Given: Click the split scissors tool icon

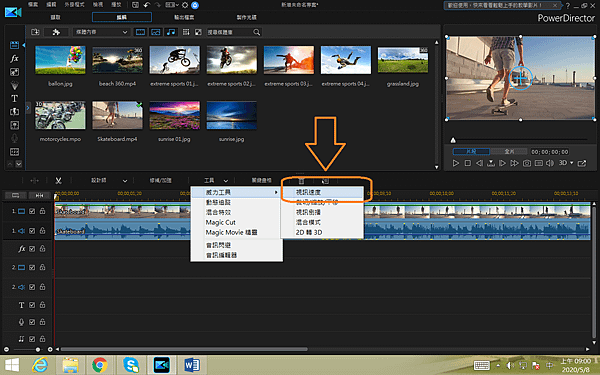Looking at the screenshot, I should click(58, 180).
